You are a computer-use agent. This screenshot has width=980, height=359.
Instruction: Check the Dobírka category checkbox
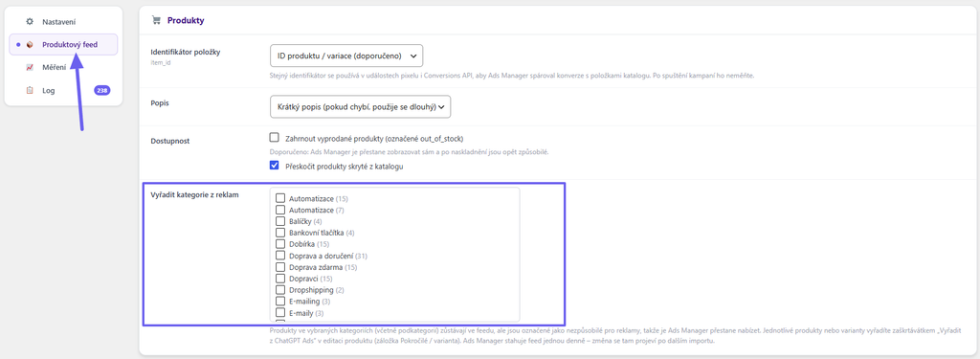coord(280,244)
